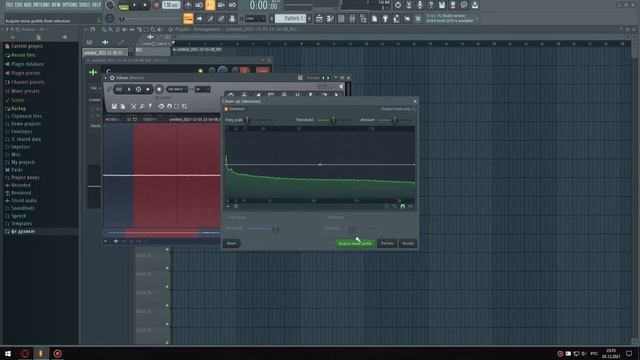
Task: Open the PATTERNS menu
Action: click(x=42, y=5)
